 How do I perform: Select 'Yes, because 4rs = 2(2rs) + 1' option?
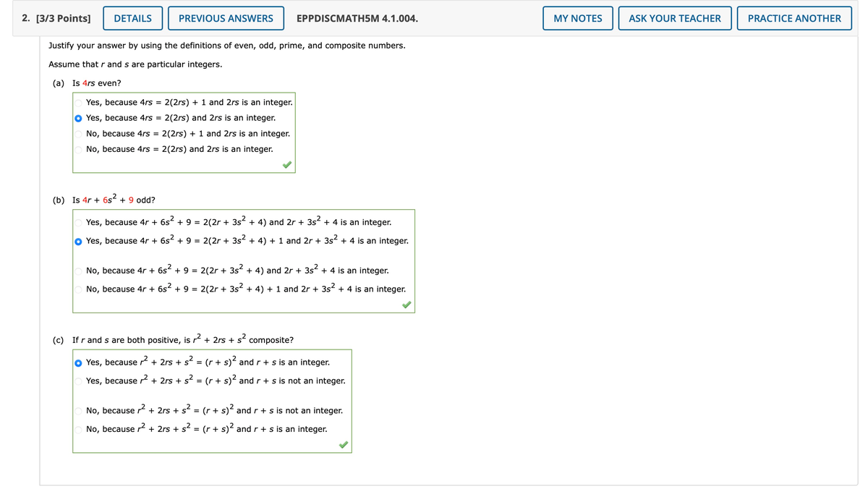pos(77,102)
